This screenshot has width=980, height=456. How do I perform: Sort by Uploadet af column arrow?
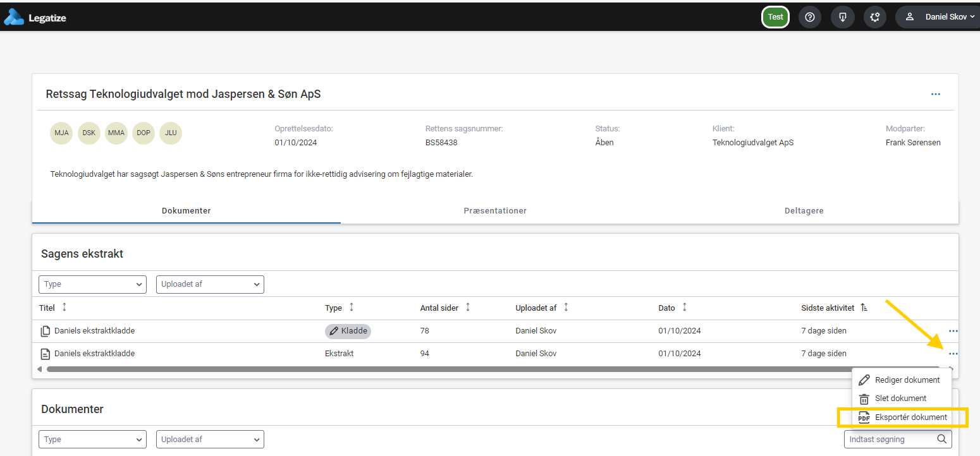(x=566, y=308)
